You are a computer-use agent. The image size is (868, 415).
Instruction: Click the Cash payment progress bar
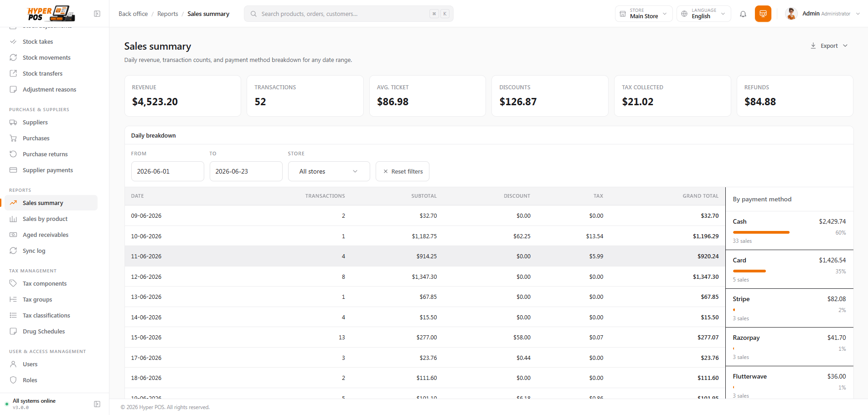pyautogui.click(x=761, y=232)
